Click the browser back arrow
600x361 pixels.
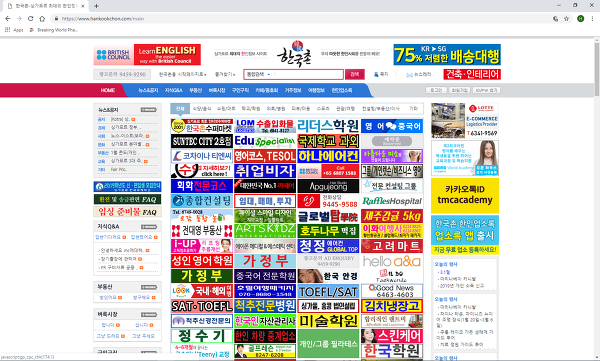click(8, 18)
